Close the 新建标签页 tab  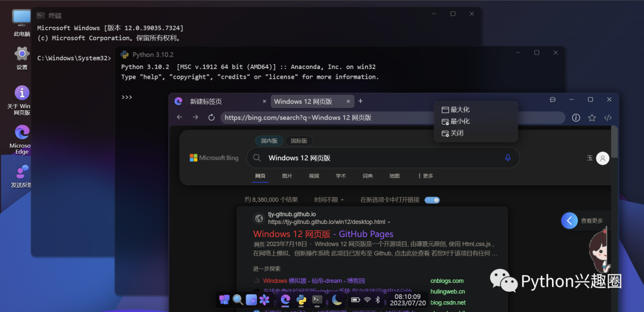pyautogui.click(x=265, y=101)
